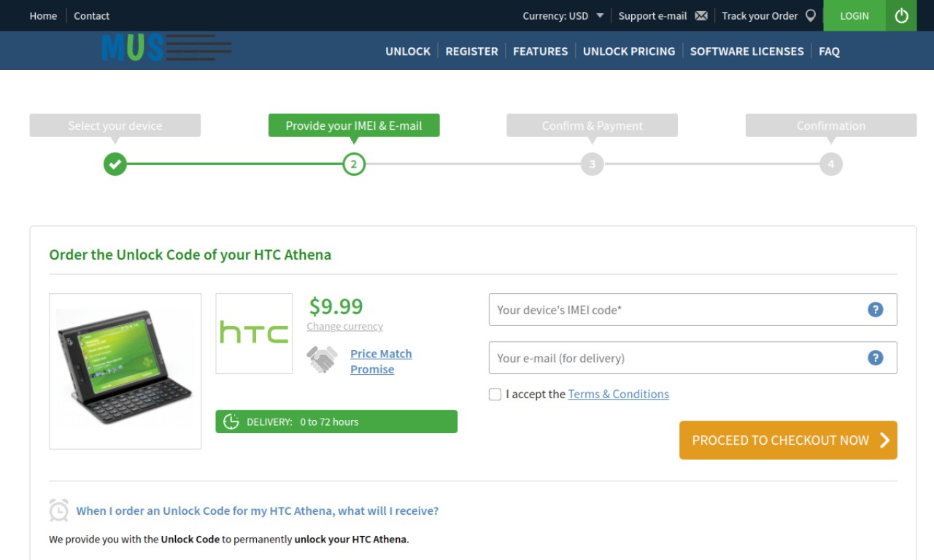Screen dimensions: 934x560
Task: Click the step 4 circle marker
Action: [x=831, y=164]
